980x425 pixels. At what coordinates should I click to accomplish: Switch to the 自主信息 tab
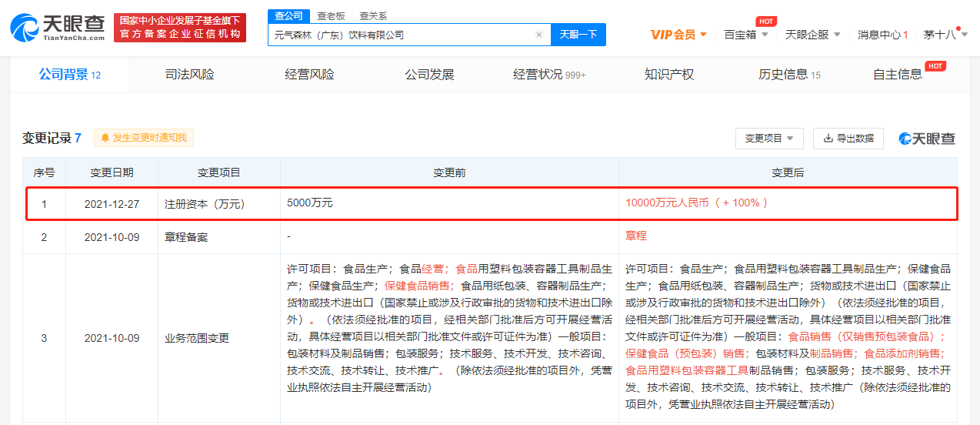pyautogui.click(x=898, y=75)
